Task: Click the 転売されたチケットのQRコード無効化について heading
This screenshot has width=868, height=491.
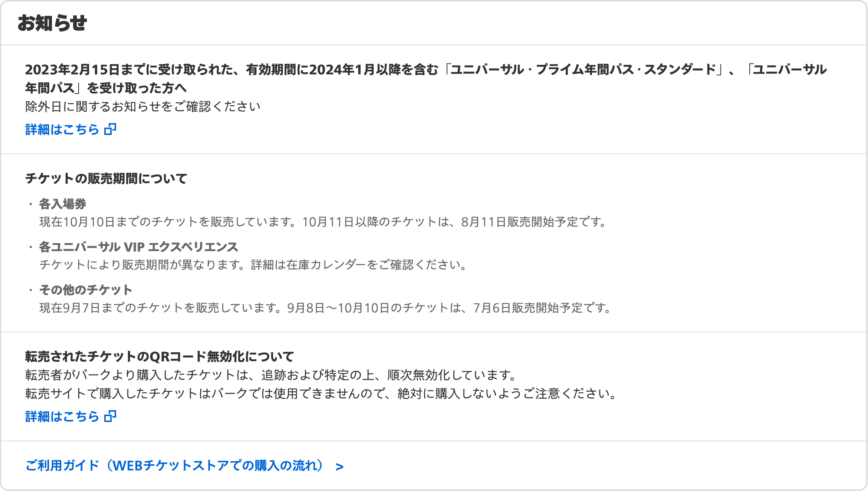Action: (160, 356)
